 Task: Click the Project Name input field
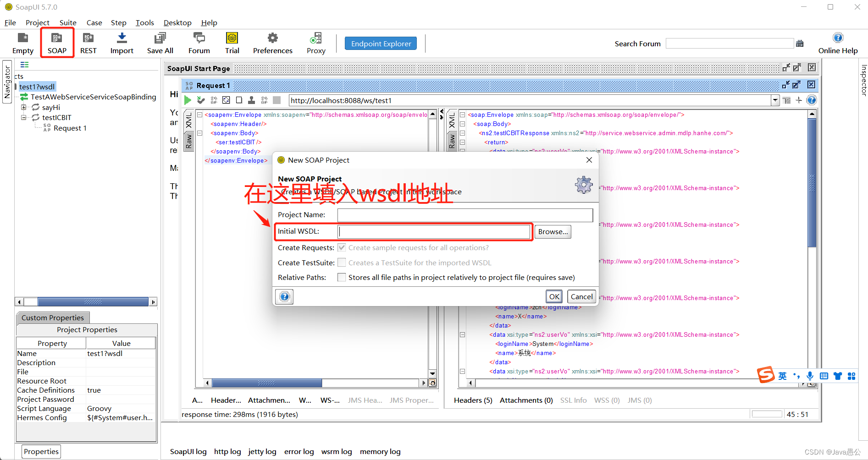click(x=465, y=215)
